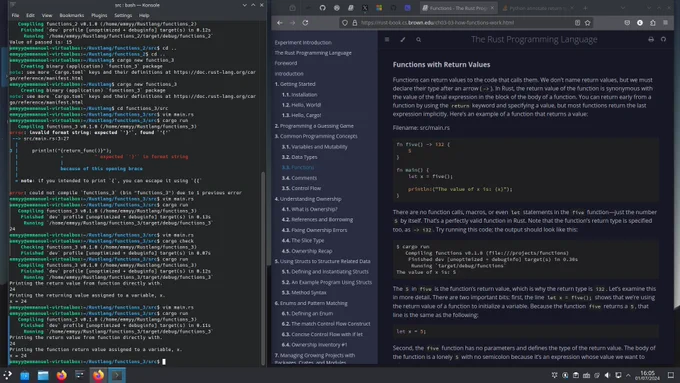This screenshot has height=383, width=680.
Task: Reload the page in Firefox
Action: pyautogui.click(x=305, y=23)
